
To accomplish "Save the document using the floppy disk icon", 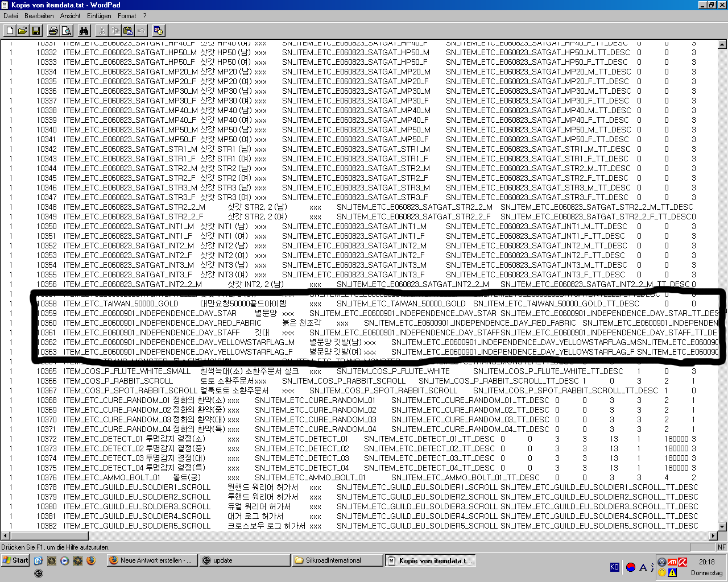I will [35, 31].
